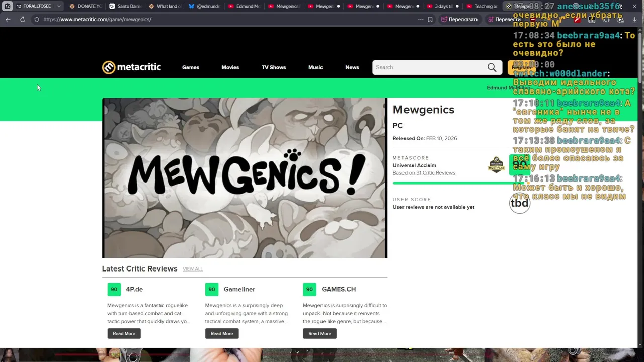Bookmark this page
This screenshot has height=362, width=644.
click(430, 19)
